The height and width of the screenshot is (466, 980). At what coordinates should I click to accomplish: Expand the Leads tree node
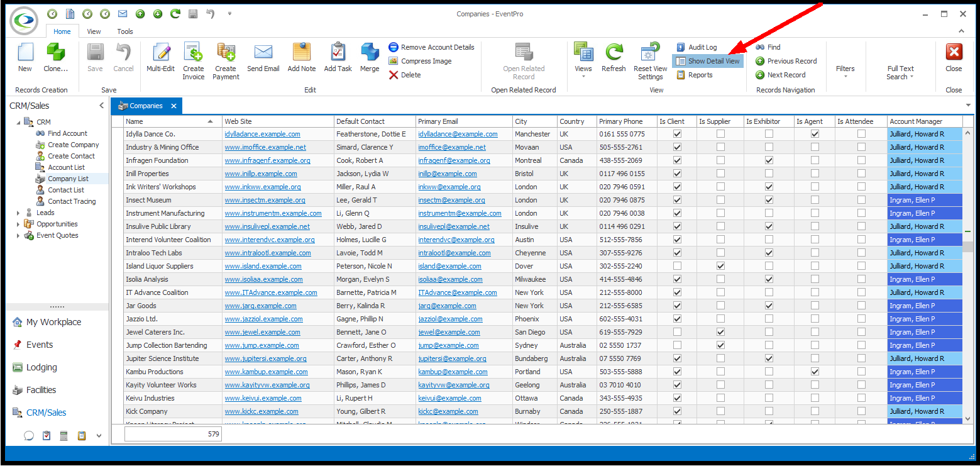18,213
